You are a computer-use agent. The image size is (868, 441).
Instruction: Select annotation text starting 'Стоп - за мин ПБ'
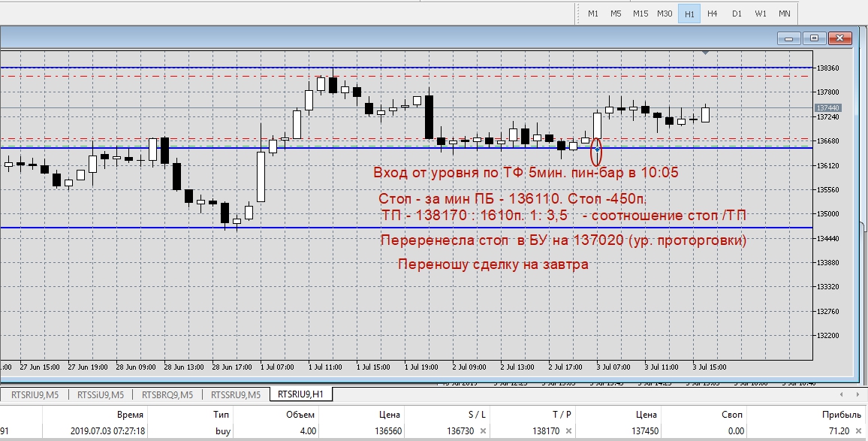(x=513, y=199)
